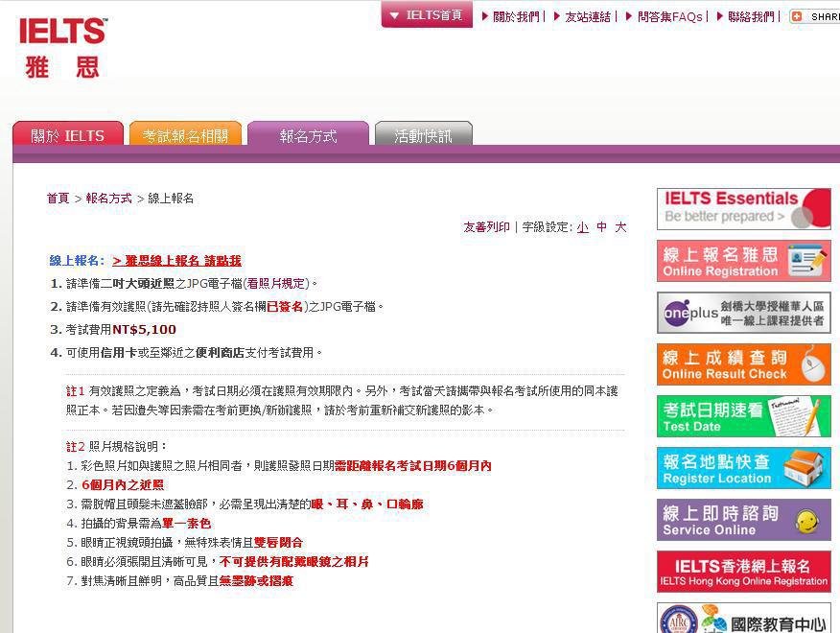Switch to the 考試報名相關 tab

click(185, 134)
